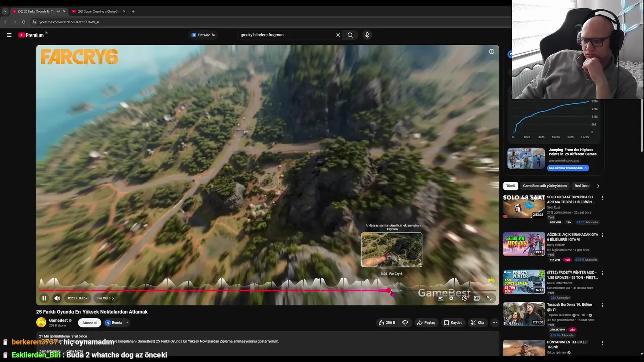This screenshot has width=644, height=362.
Task: Open GameBest channel name link
Action: [x=58, y=320]
